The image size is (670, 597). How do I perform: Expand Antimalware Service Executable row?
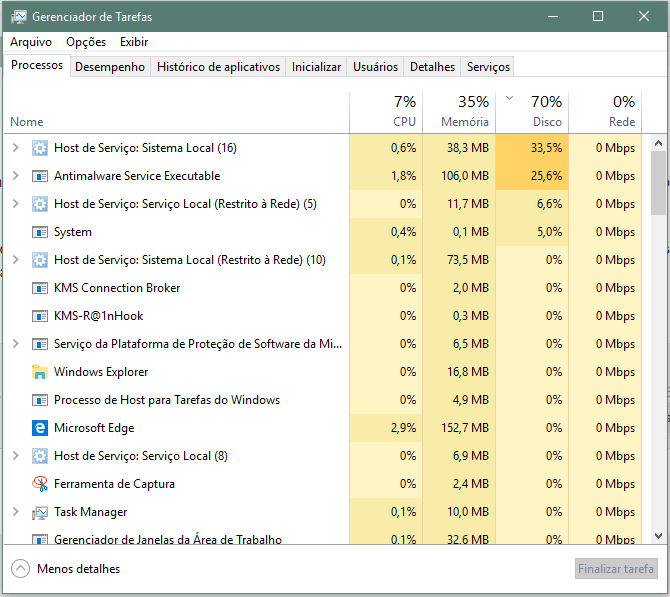(x=16, y=176)
